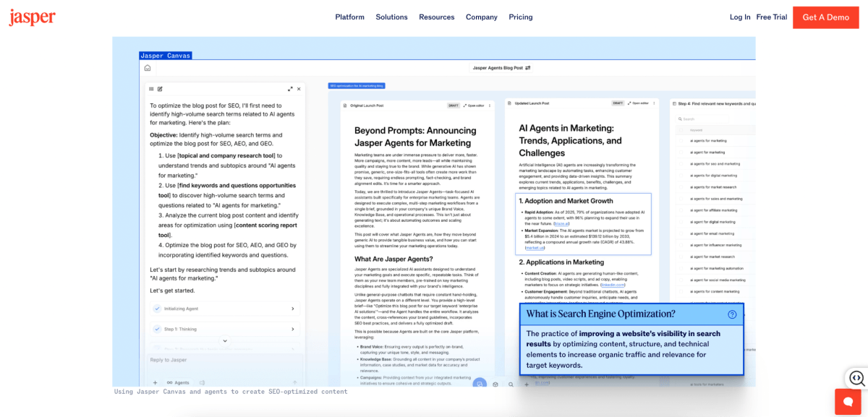The width and height of the screenshot is (868, 417).
Task: Click the Agents button in the reply box
Action: point(178,382)
